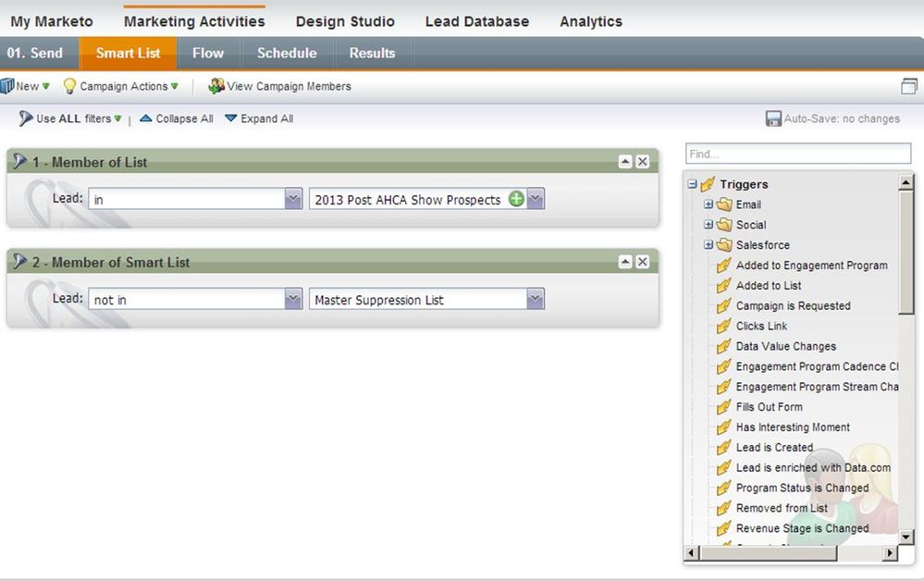Open the Lead Database menu
Image resolution: width=924 pixels, height=581 pixels.
point(476,21)
